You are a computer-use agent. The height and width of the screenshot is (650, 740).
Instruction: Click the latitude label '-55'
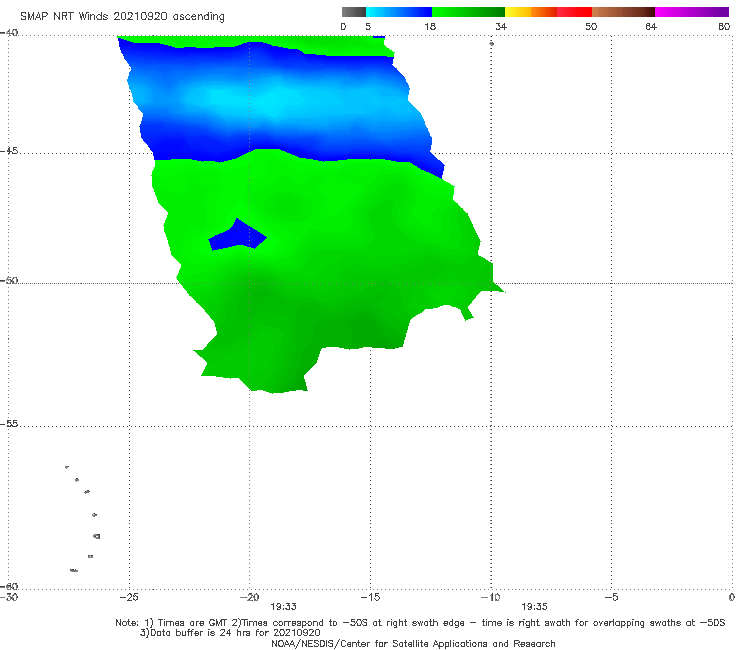click(x=9, y=424)
